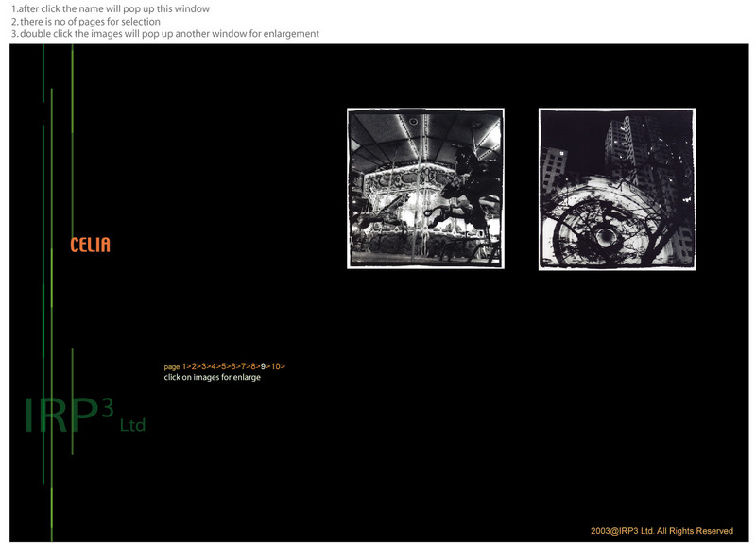The width and height of the screenshot is (756, 544).
Task: Choose page 7 in page list
Action: [244, 366]
